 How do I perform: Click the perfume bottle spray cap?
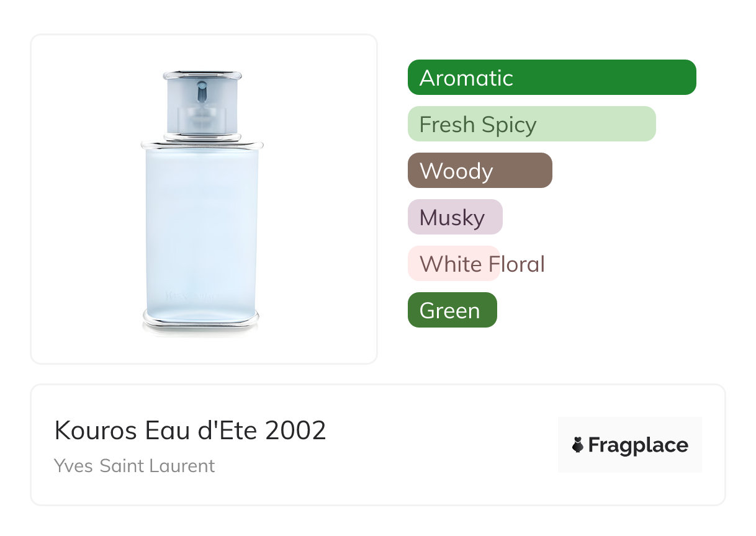pyautogui.click(x=202, y=102)
